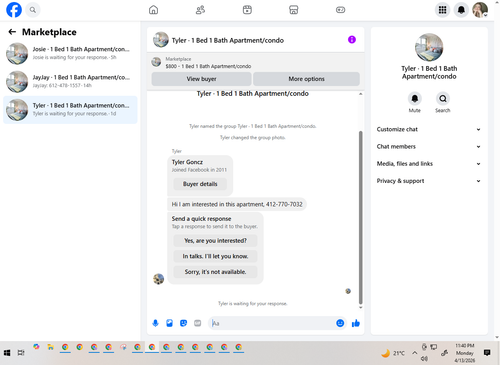Viewport: 500px width, 365px height.
Task: Open Josie's apartment conversation
Action: click(x=70, y=53)
